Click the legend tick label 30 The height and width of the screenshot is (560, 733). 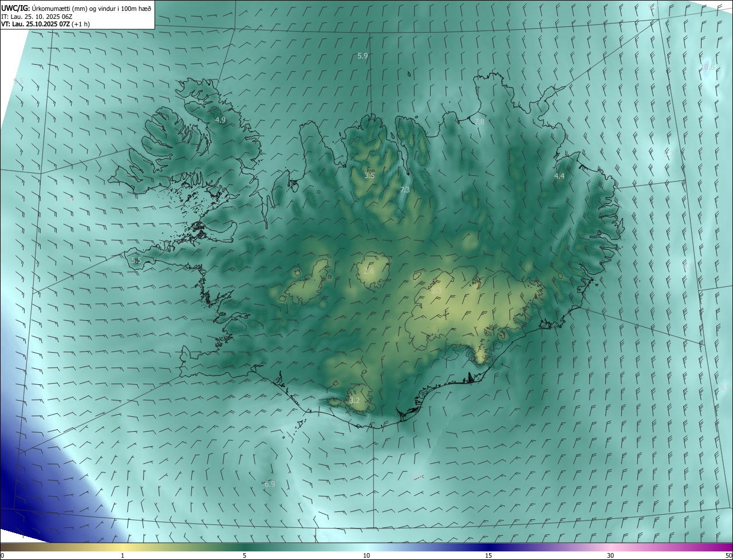[x=610, y=555]
